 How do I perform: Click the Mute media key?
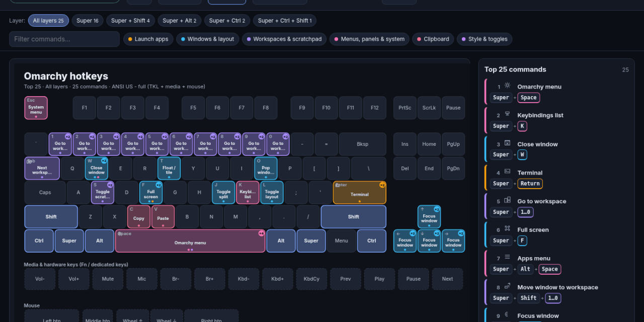(108, 279)
